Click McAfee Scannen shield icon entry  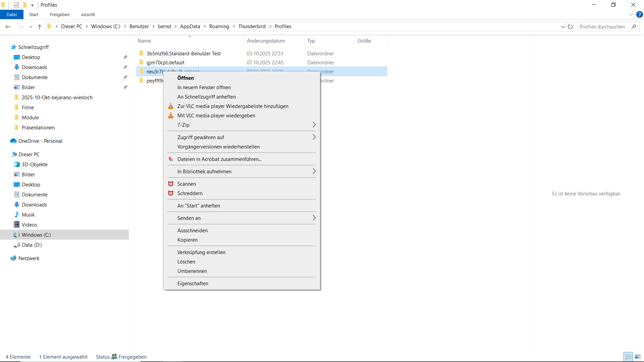(x=186, y=184)
